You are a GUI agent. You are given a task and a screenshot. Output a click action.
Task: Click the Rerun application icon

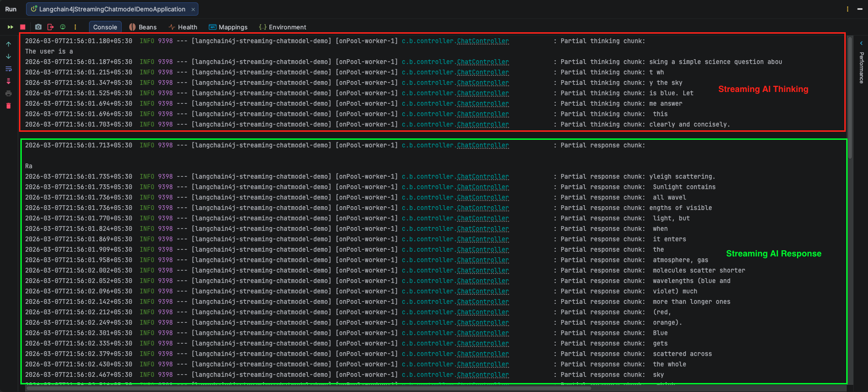(10, 27)
